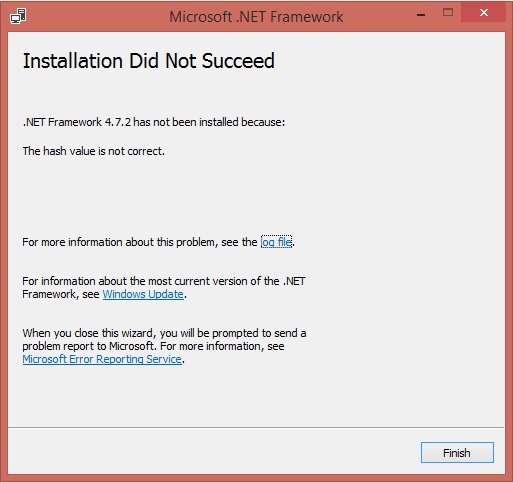This screenshot has width=513, height=482.
Task: Click the 'problem report to Microsoft' line
Action: point(153,346)
